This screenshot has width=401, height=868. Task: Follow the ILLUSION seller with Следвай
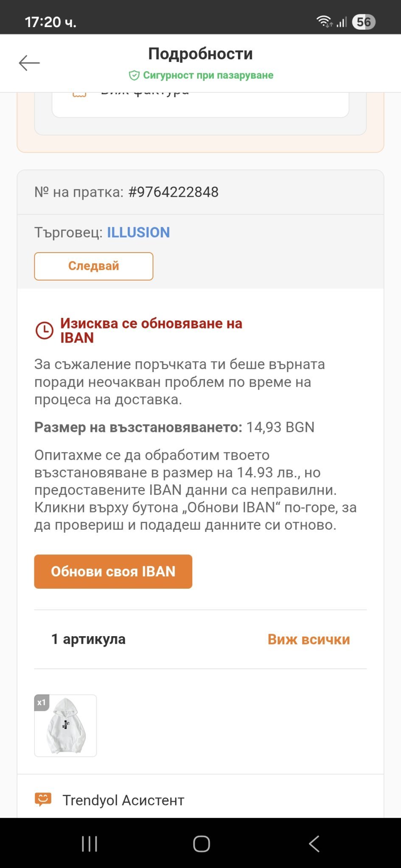[x=93, y=266]
